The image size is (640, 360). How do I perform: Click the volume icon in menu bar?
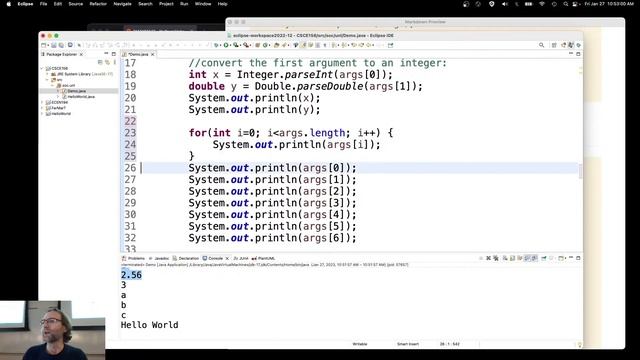(505, 4)
